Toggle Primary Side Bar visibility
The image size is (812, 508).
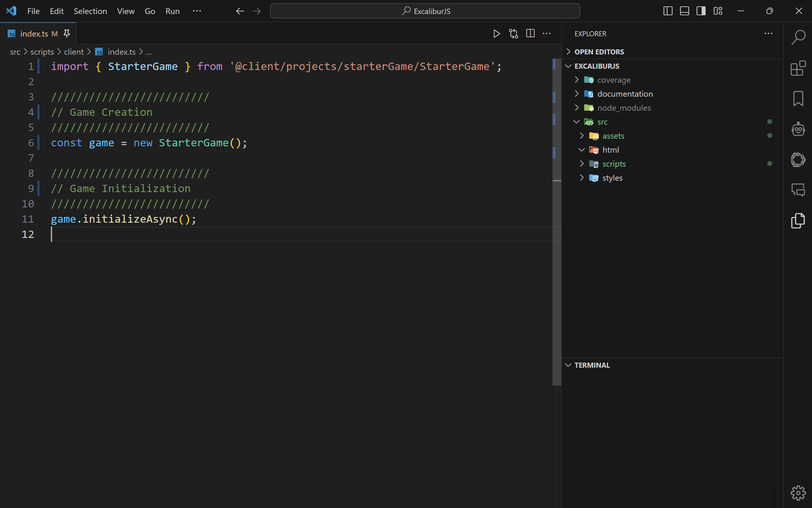(668, 11)
